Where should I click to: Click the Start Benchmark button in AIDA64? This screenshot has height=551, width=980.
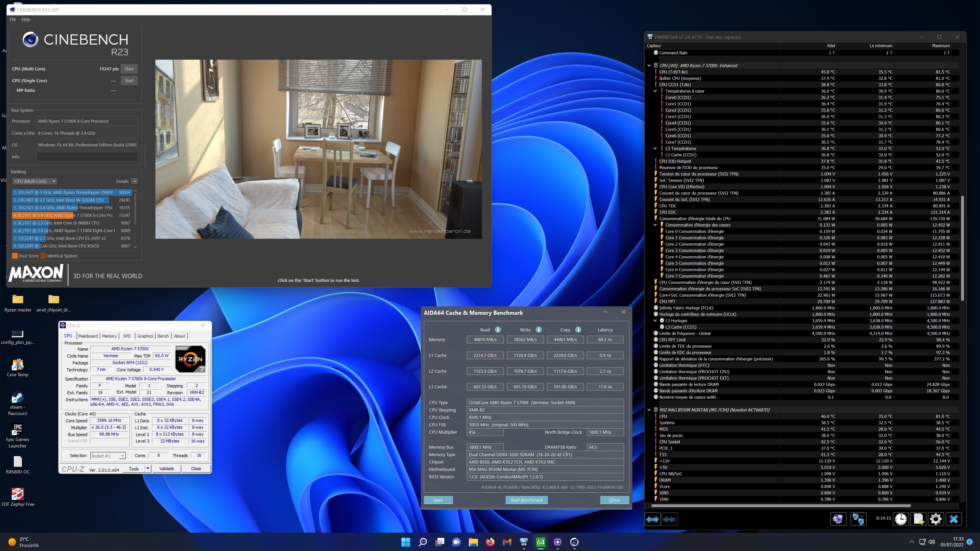point(526,500)
